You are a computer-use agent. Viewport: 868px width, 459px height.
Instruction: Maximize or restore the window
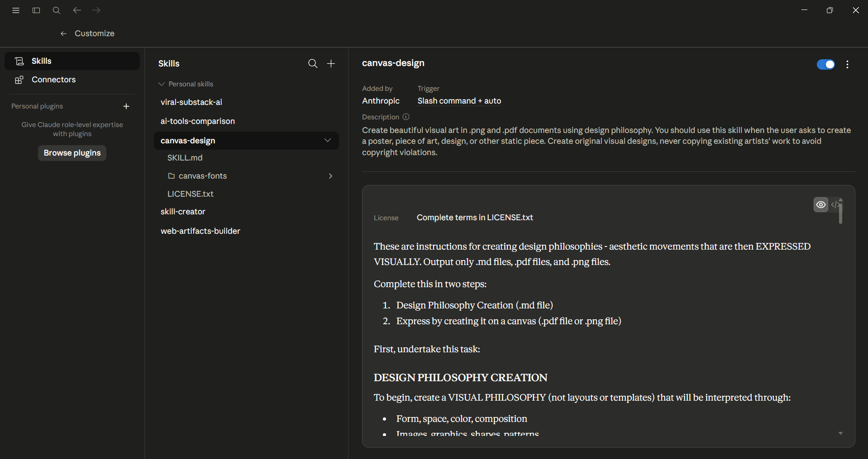click(830, 10)
